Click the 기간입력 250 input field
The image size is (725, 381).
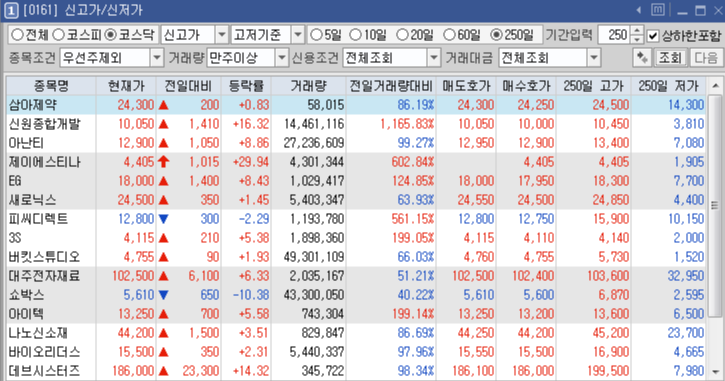[x=614, y=35]
